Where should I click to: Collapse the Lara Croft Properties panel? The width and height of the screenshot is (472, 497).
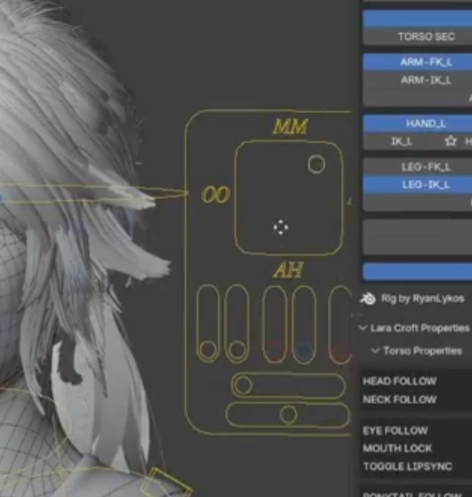point(363,328)
